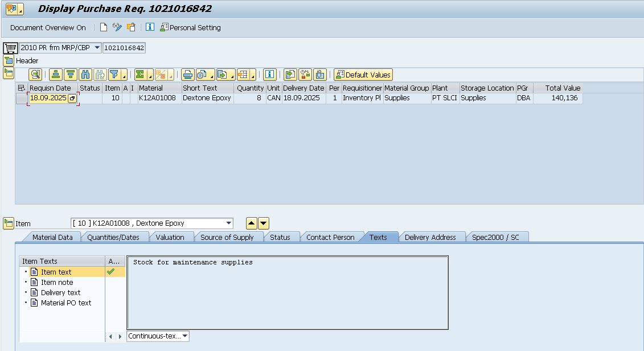Viewport: 644px width, 351px height.
Task: Click the Set filter funnel icon
Action: click(114, 75)
